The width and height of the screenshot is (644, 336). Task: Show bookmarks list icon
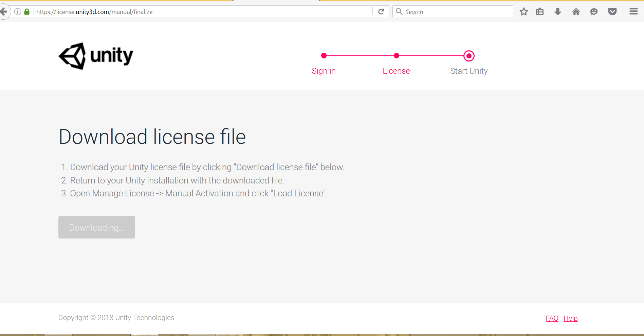(540, 12)
